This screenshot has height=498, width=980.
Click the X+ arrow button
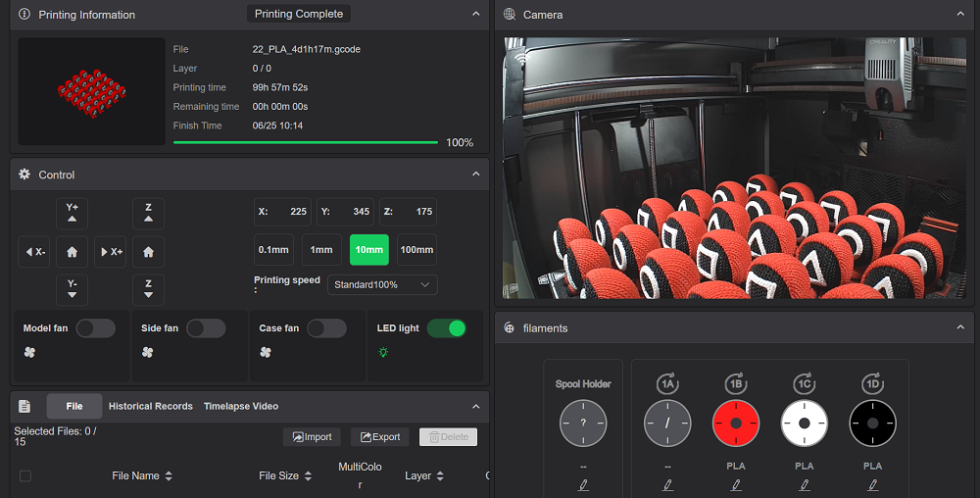pos(110,252)
